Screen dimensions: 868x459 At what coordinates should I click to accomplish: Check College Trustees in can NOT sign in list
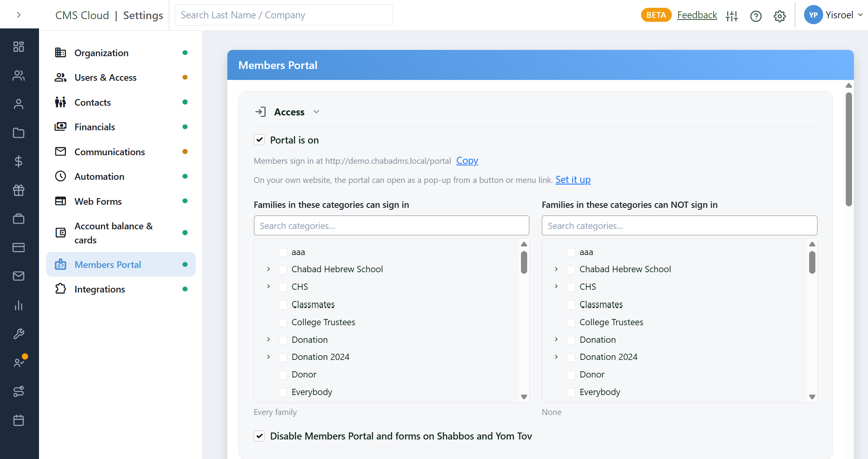coord(571,323)
